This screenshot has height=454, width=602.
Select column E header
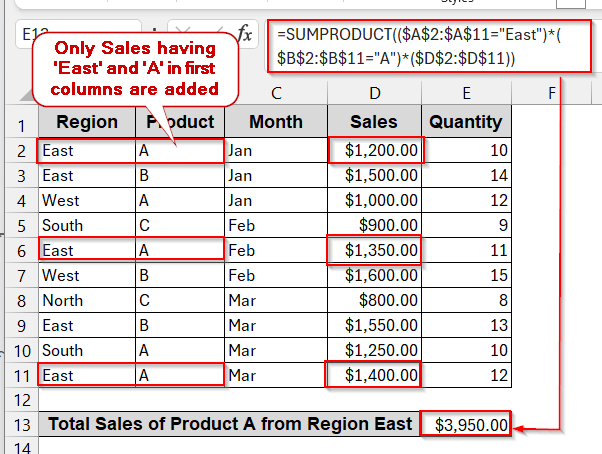pos(466,94)
